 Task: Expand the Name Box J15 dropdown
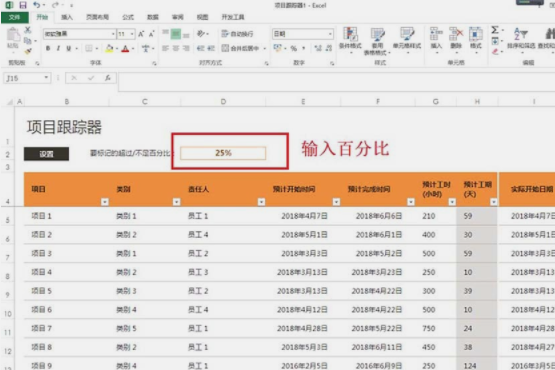click(x=46, y=78)
